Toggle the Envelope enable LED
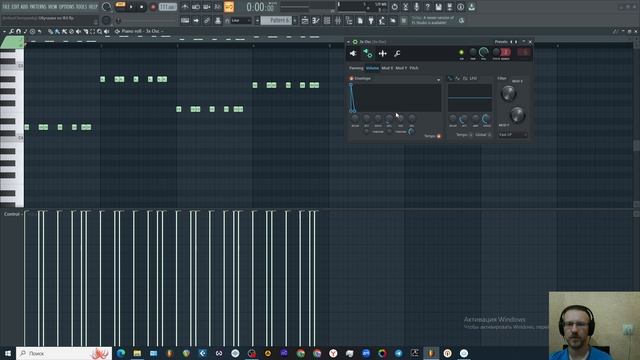Viewport: 640px width, 360px height. (351, 78)
